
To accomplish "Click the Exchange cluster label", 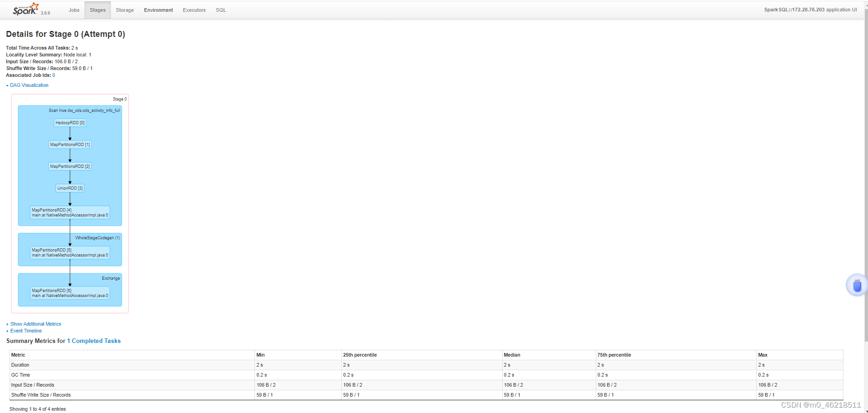I will coord(111,278).
